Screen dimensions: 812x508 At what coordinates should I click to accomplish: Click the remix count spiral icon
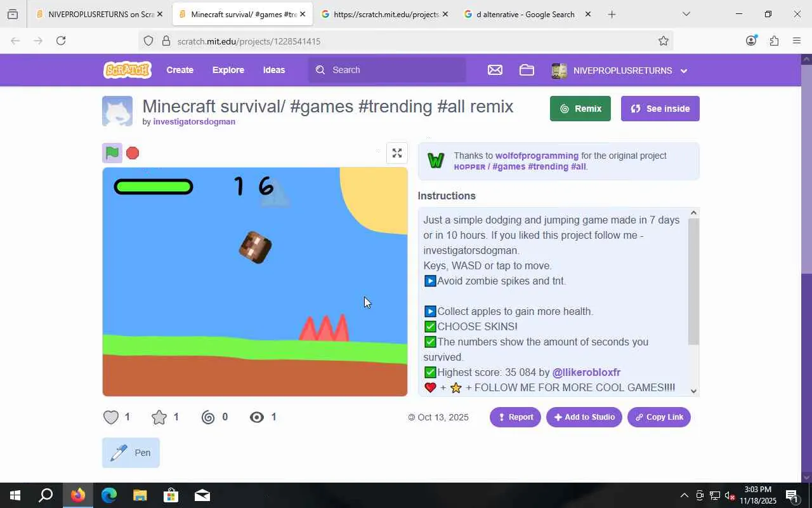click(x=208, y=417)
